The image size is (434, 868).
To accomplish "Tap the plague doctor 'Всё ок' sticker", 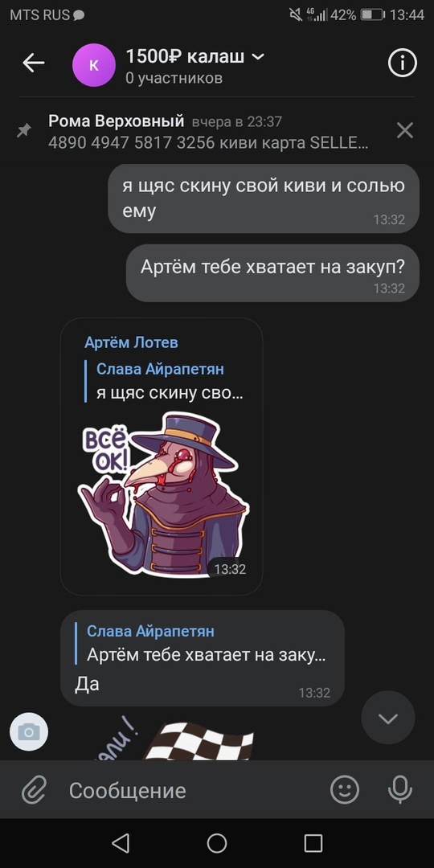I will [x=163, y=495].
